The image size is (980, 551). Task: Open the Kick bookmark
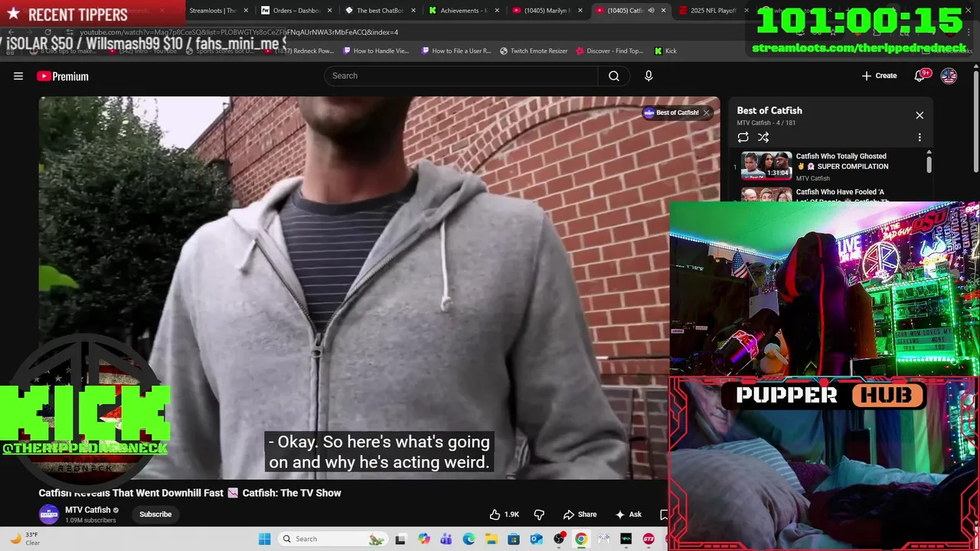[x=665, y=51]
